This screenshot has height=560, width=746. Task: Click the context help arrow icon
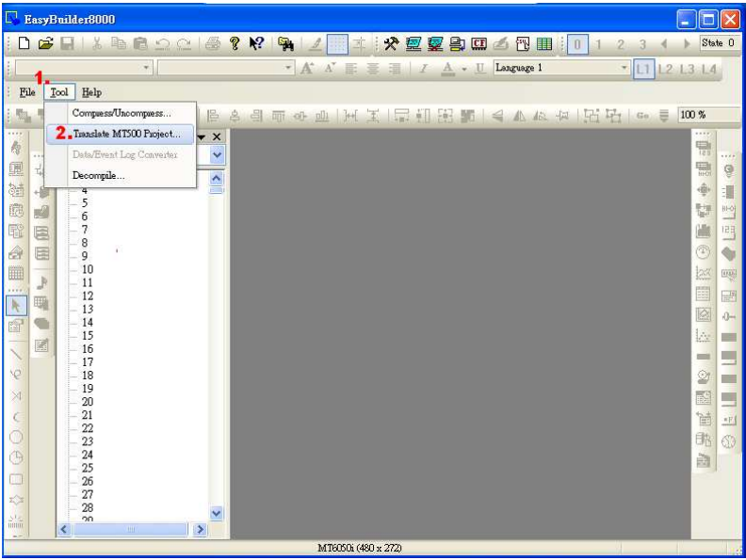256,43
